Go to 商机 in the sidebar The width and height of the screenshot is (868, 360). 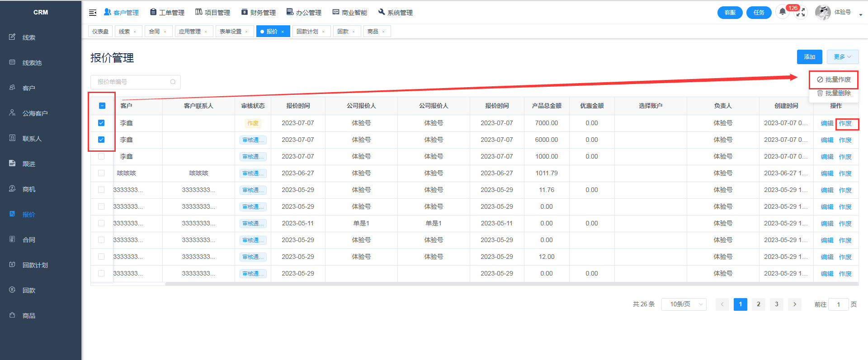(29, 189)
